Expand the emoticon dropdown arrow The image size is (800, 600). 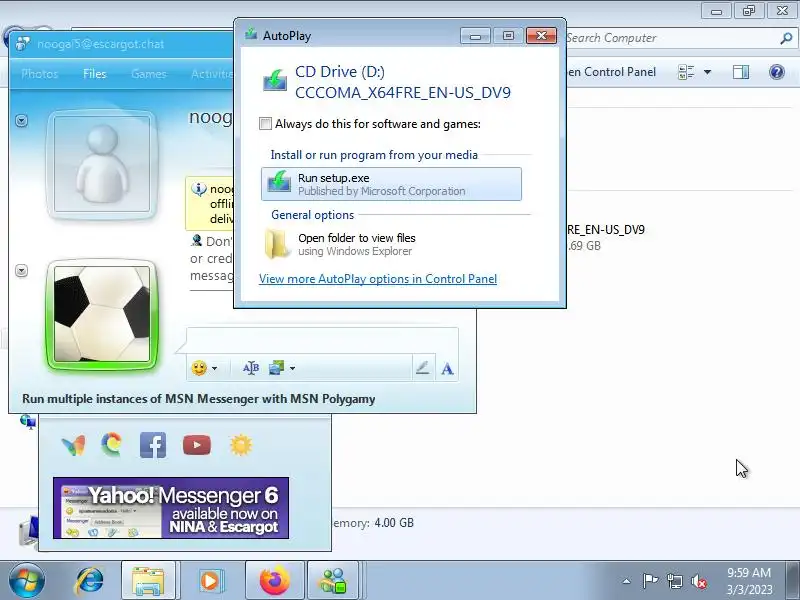pos(215,368)
